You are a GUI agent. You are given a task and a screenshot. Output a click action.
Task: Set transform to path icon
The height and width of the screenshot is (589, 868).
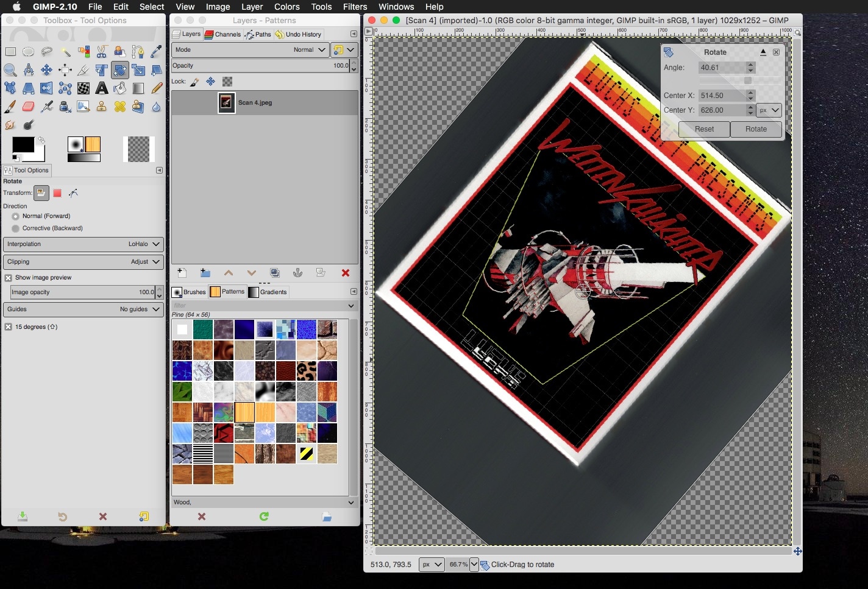(x=74, y=193)
